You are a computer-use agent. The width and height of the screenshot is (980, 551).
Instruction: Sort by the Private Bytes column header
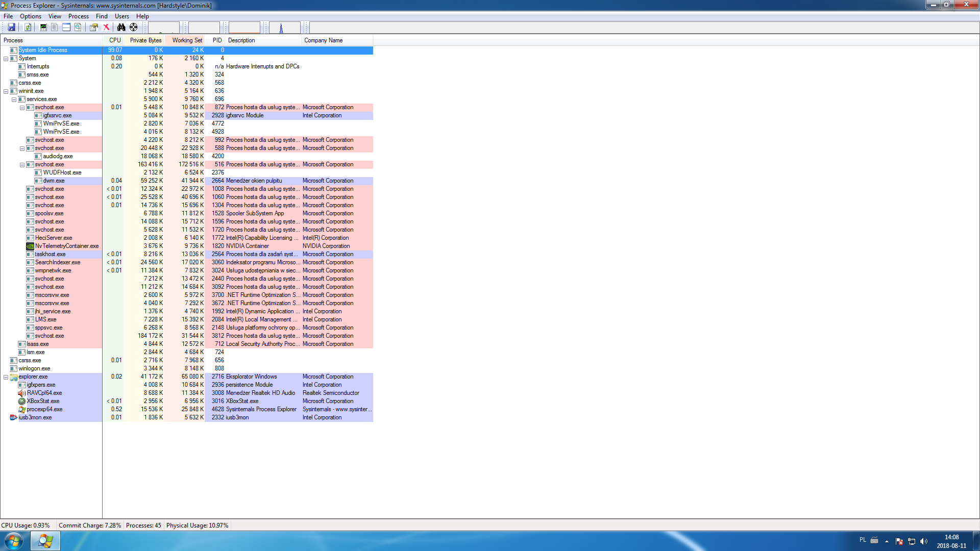[144, 40]
